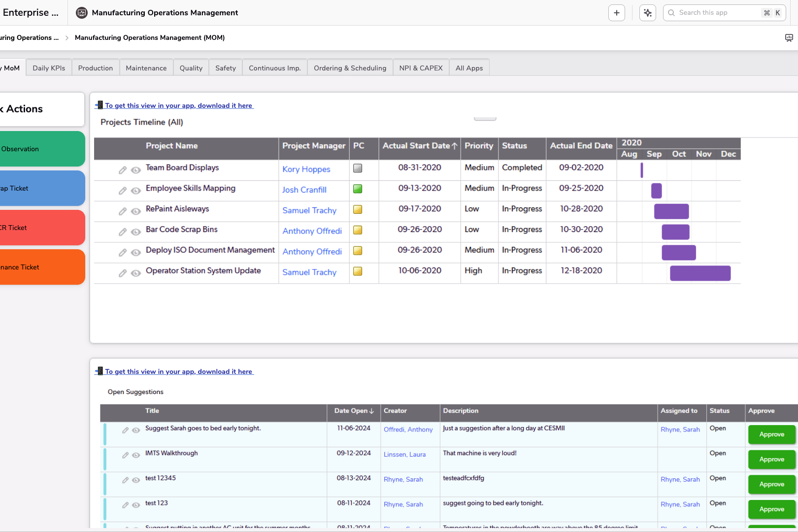
Task: Open Kory Hoppes project manager link
Action: click(306, 169)
